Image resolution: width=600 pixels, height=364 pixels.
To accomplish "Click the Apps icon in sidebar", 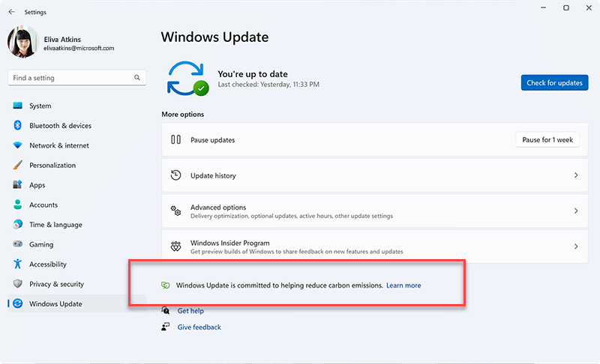I will click(17, 185).
